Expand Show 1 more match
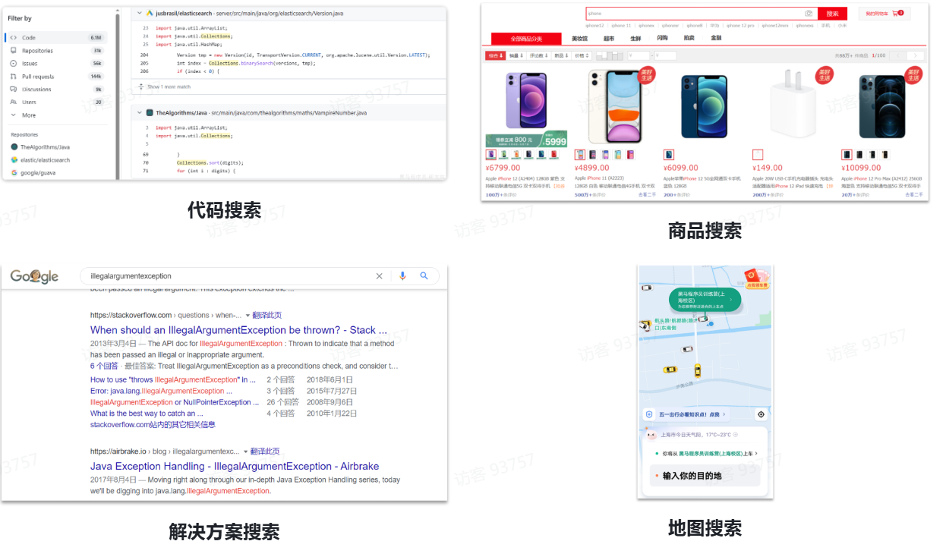 pos(165,87)
